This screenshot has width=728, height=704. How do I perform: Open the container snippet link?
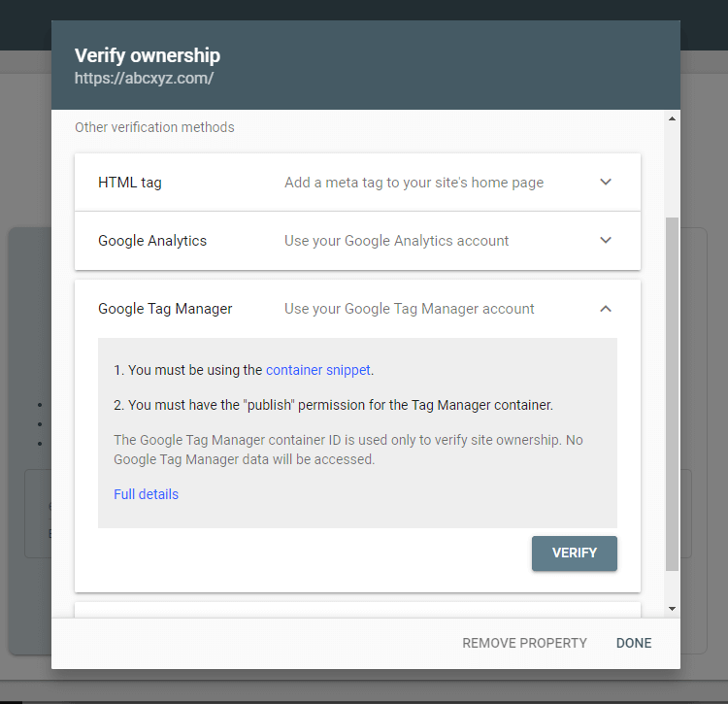point(318,370)
